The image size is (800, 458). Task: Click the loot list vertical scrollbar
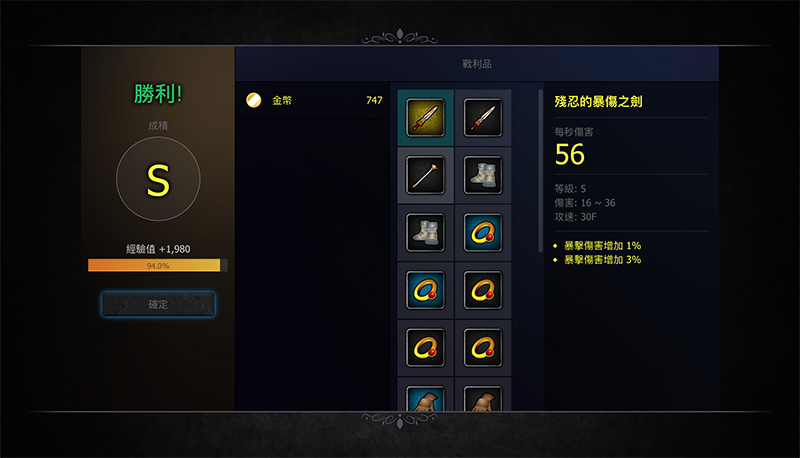click(540, 171)
